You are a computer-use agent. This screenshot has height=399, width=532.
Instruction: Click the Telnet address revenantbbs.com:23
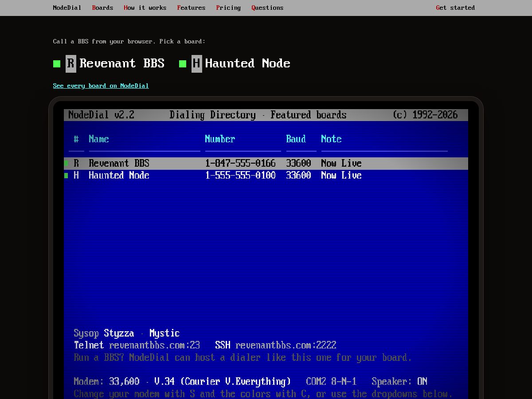click(155, 345)
